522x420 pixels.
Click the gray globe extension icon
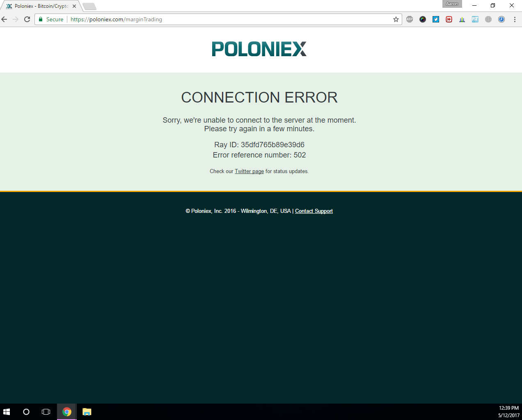pos(488,19)
